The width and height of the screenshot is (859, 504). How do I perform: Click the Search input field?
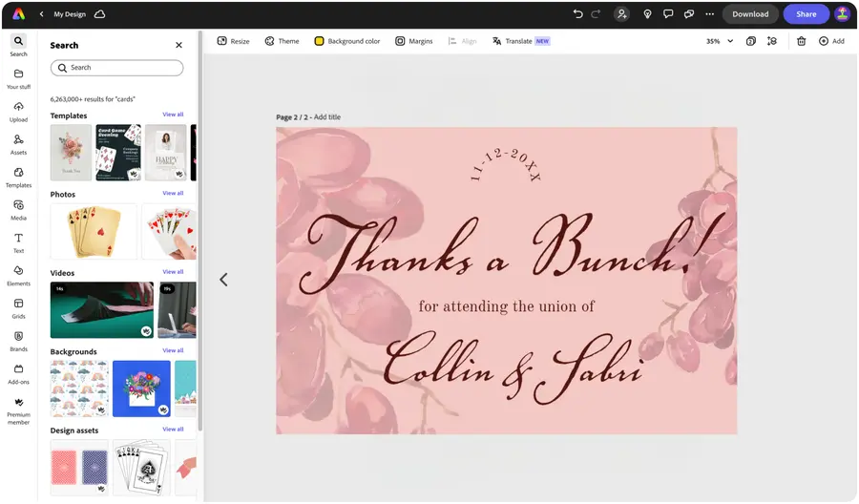coord(116,68)
